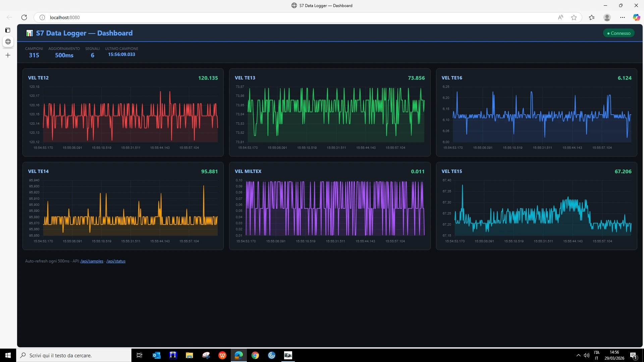Click the VEL TE12 chart title
The image size is (644, 362).
(x=38, y=78)
